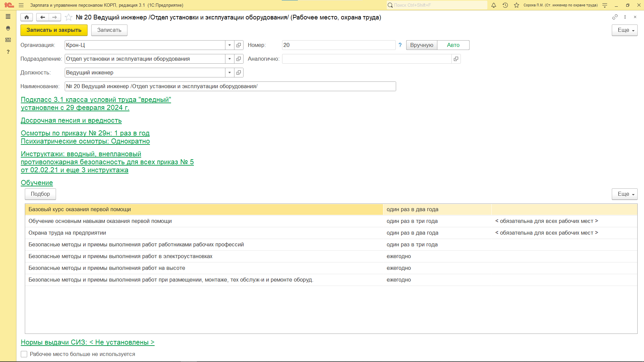Open the Организация record with its open button
Viewport: 644px width, 362px height.
point(239,45)
